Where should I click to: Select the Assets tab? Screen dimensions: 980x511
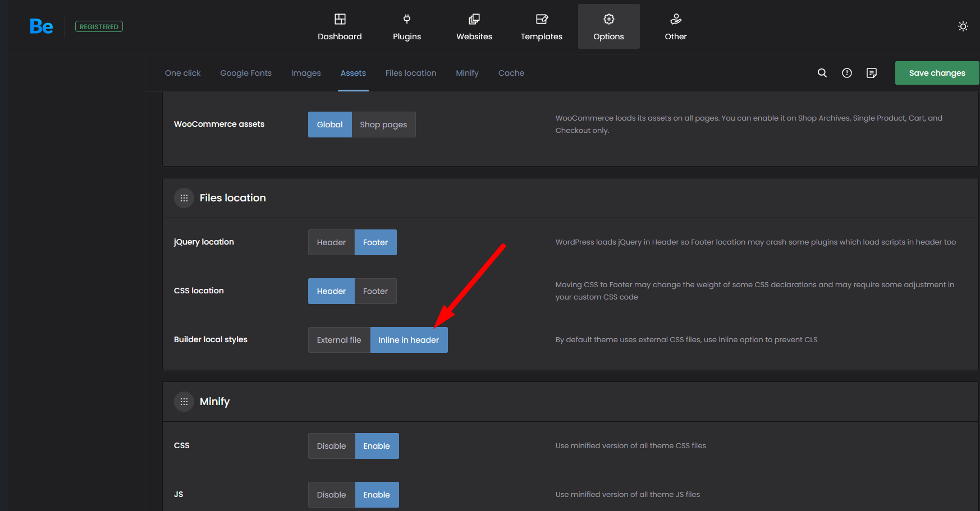(x=353, y=73)
